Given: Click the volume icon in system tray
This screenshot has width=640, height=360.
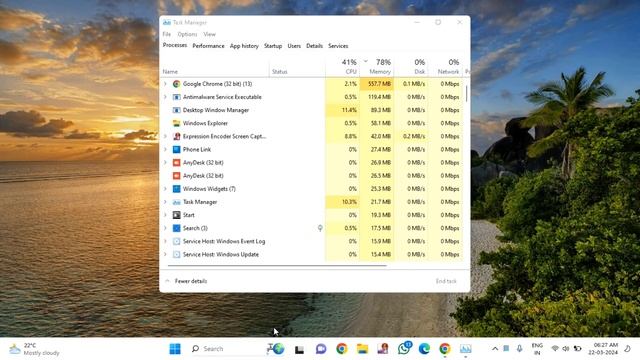Looking at the screenshot, I should coord(566,349).
